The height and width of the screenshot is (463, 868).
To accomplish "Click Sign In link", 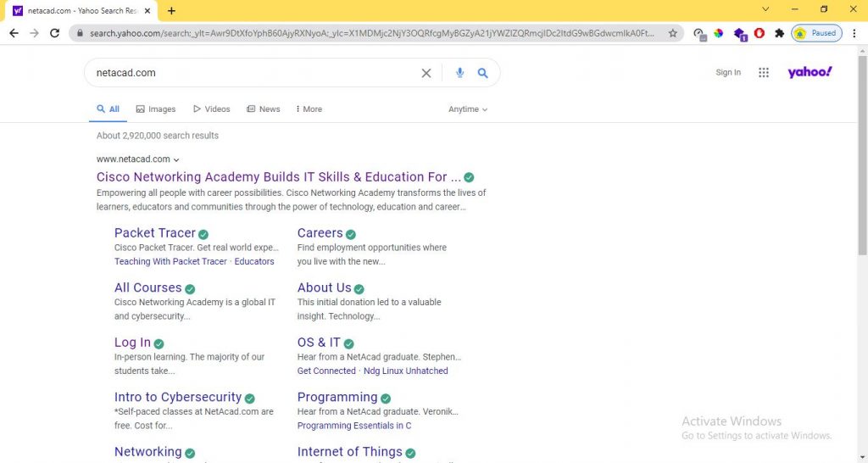I will [x=728, y=73].
